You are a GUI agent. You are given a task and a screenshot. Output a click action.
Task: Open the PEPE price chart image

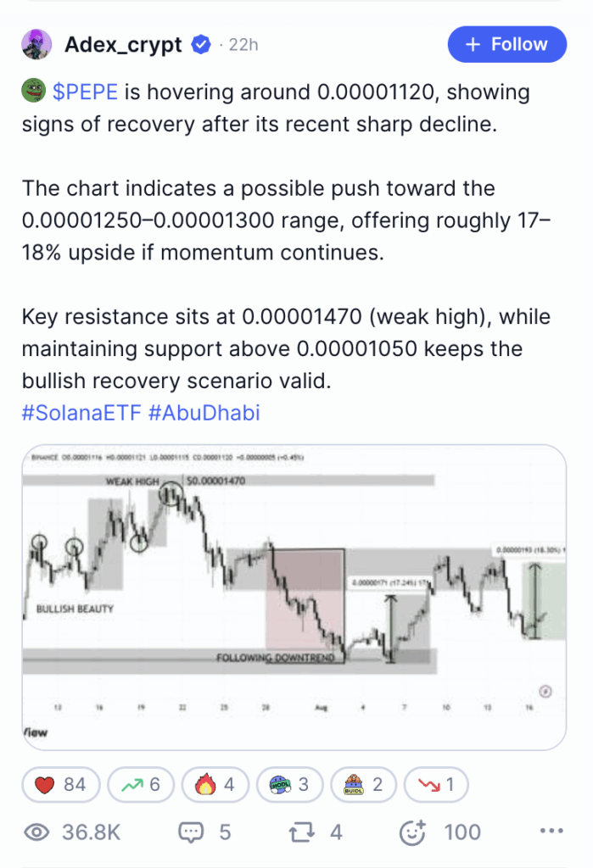pos(294,598)
